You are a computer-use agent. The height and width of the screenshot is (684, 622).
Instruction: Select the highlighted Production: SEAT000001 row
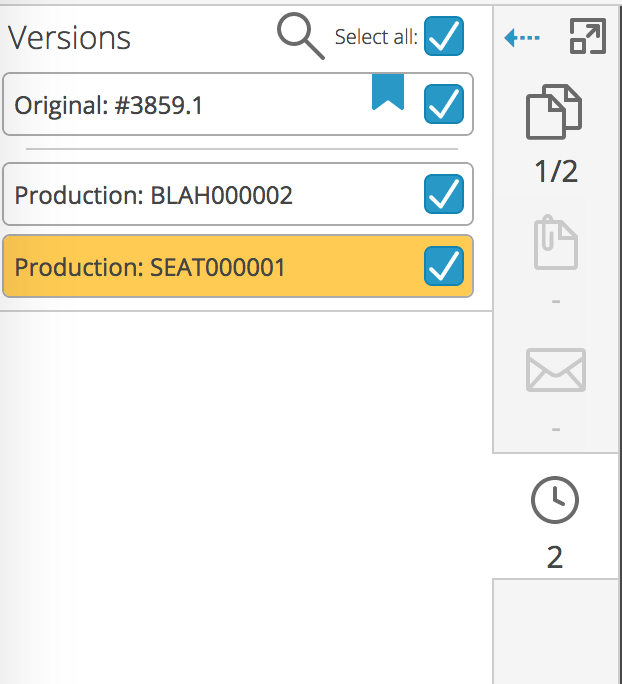tap(238, 266)
